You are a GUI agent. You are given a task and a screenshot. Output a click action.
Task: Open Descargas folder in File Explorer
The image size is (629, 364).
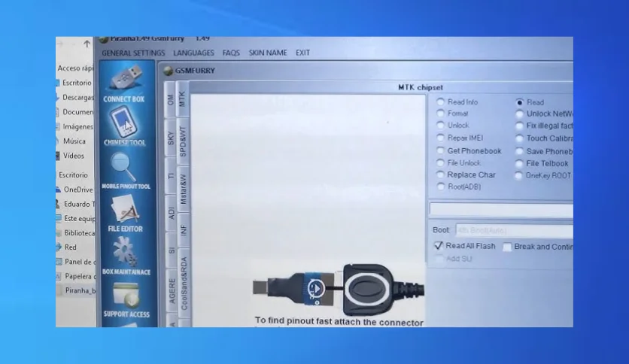[77, 98]
